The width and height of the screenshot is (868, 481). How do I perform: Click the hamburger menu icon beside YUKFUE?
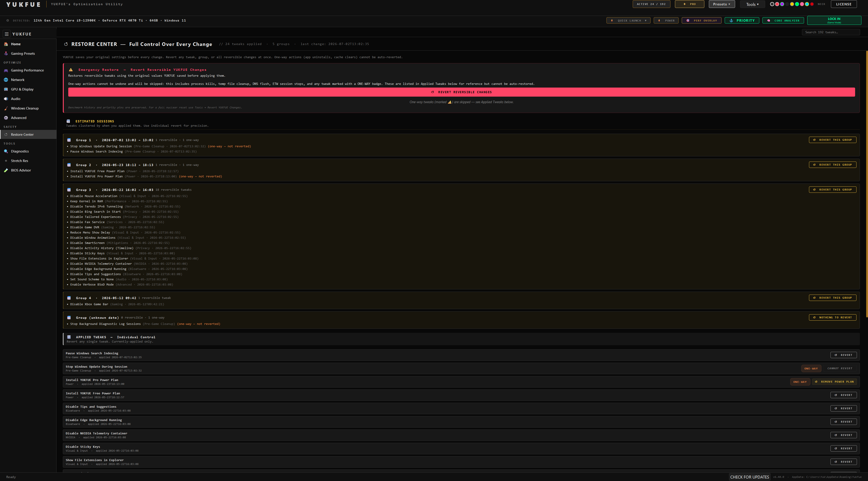click(x=6, y=34)
